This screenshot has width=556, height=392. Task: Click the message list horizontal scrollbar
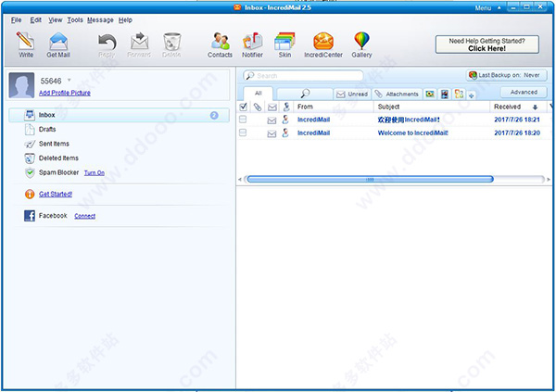pyautogui.click(x=370, y=179)
